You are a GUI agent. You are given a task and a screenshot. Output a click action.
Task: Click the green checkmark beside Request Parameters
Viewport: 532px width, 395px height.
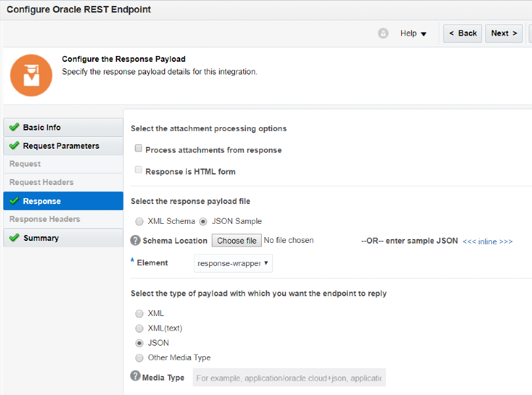pyautogui.click(x=14, y=145)
